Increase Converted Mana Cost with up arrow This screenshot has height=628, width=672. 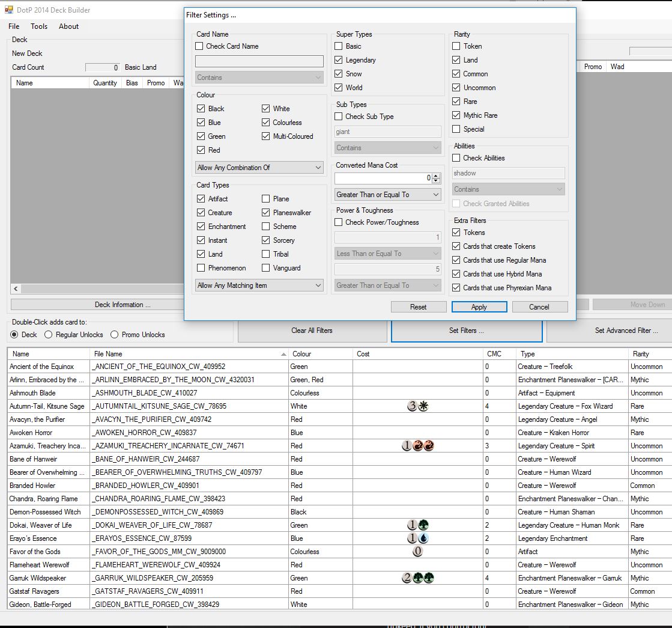point(437,175)
